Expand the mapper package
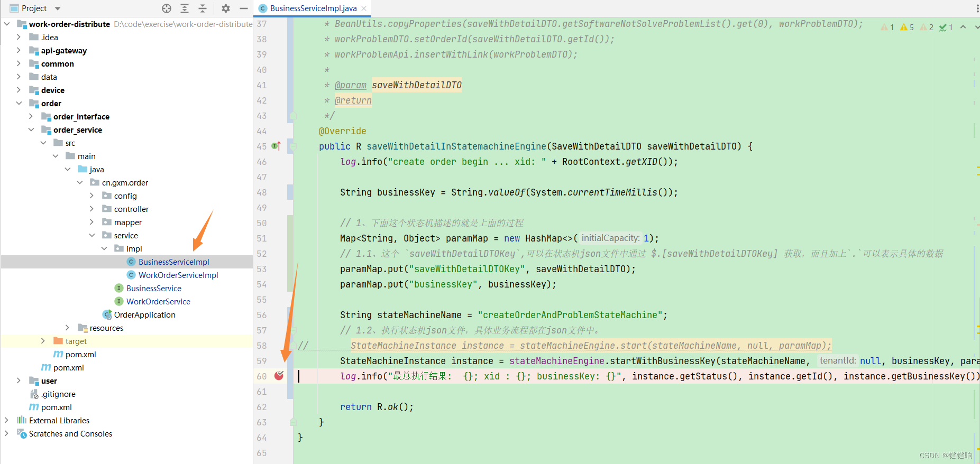 click(x=92, y=222)
